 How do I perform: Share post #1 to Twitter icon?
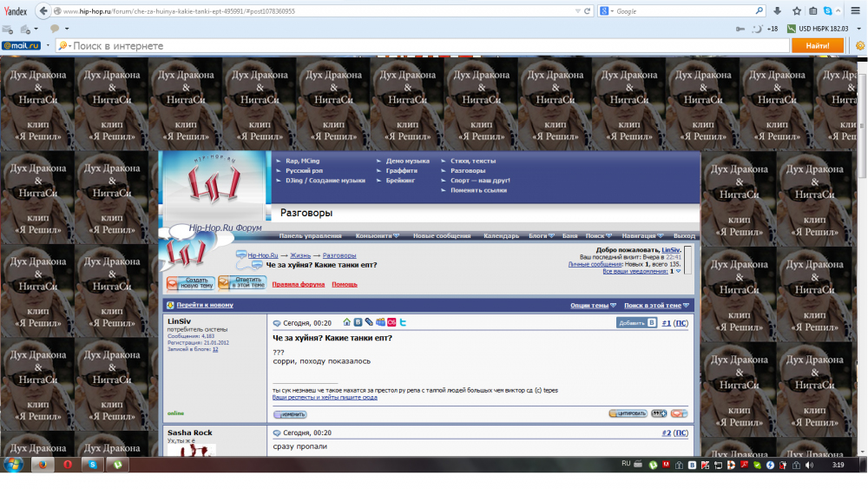[403, 322]
